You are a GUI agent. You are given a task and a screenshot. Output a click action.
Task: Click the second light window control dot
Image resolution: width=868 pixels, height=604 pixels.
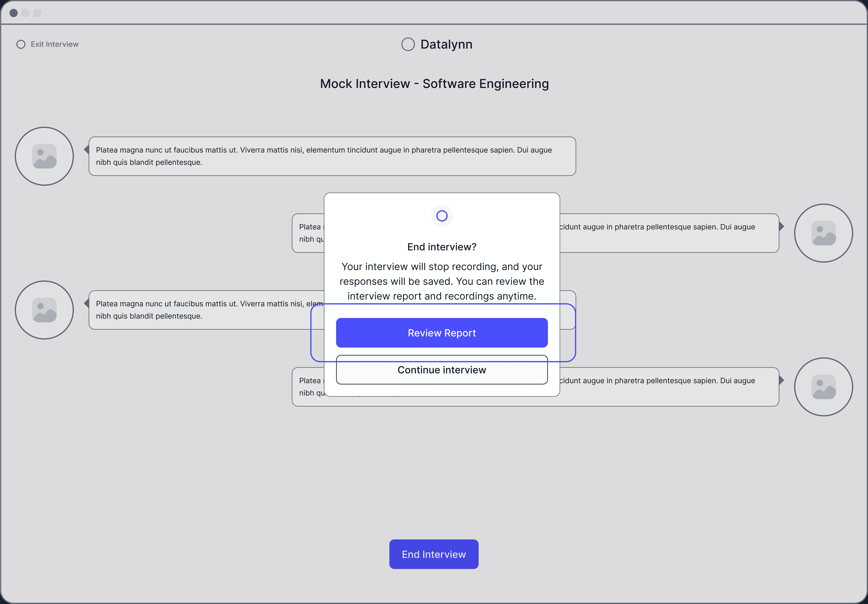[37, 13]
